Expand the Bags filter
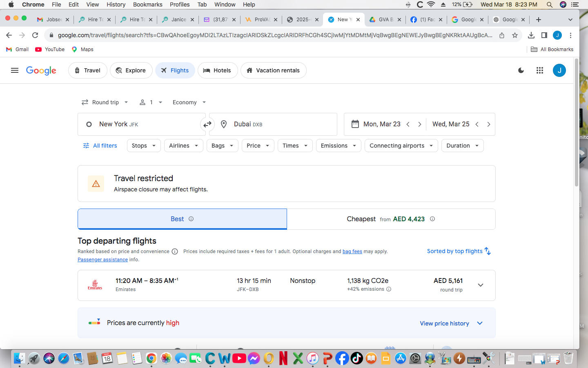The width and height of the screenshot is (588, 368). click(222, 146)
